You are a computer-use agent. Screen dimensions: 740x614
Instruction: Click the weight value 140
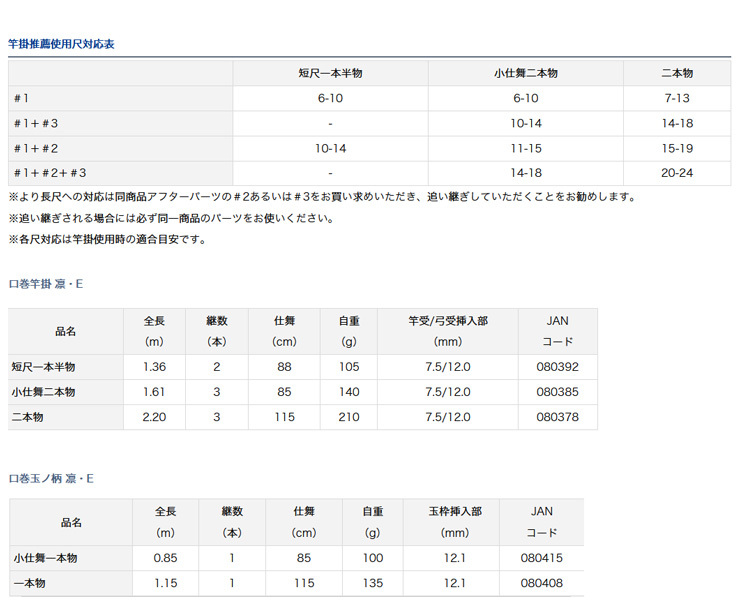pos(349,392)
